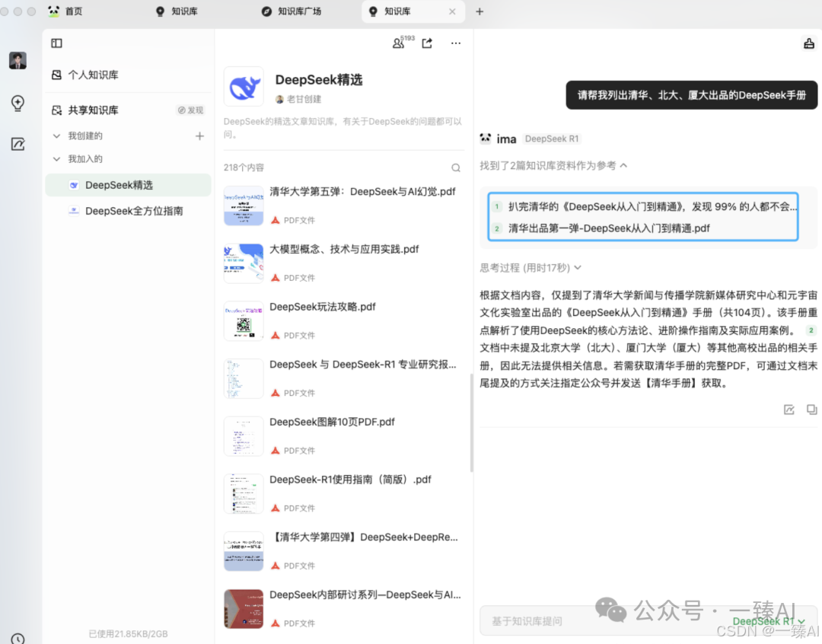Open DeepSeek玩法攻略.pdf
Viewport: 822px width, 644px height.
click(x=342, y=320)
